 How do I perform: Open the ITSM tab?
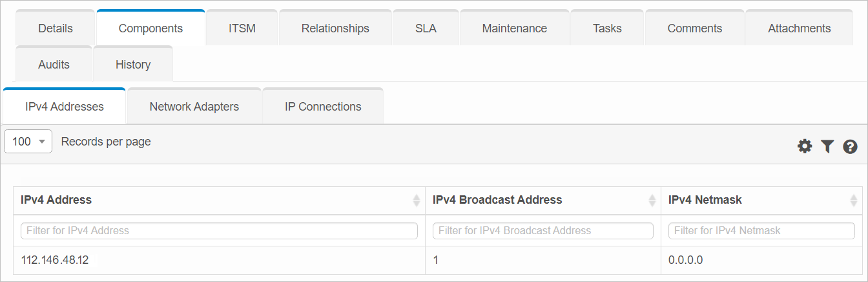[x=242, y=28]
